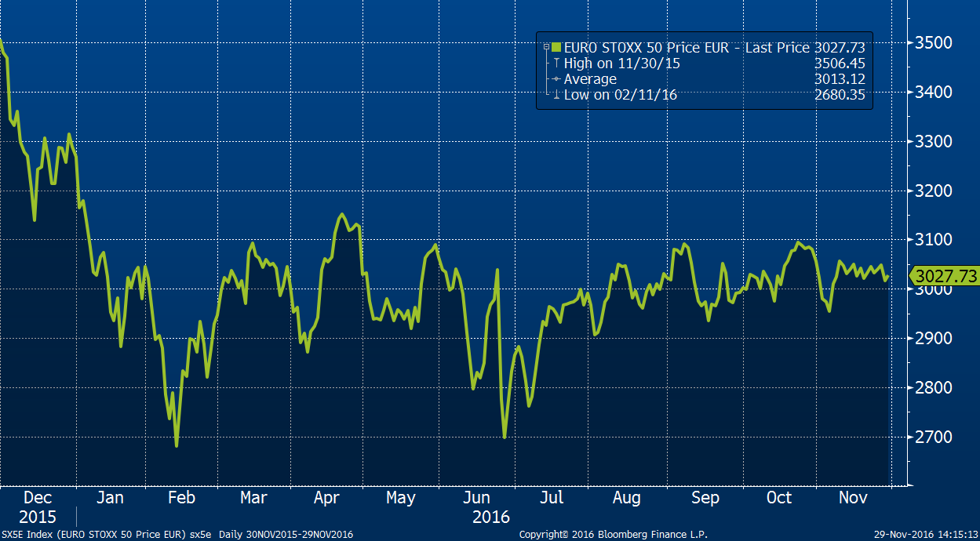Click the 3200 y-axis label
Screen dimensions: 980x541
pyautogui.click(x=934, y=191)
